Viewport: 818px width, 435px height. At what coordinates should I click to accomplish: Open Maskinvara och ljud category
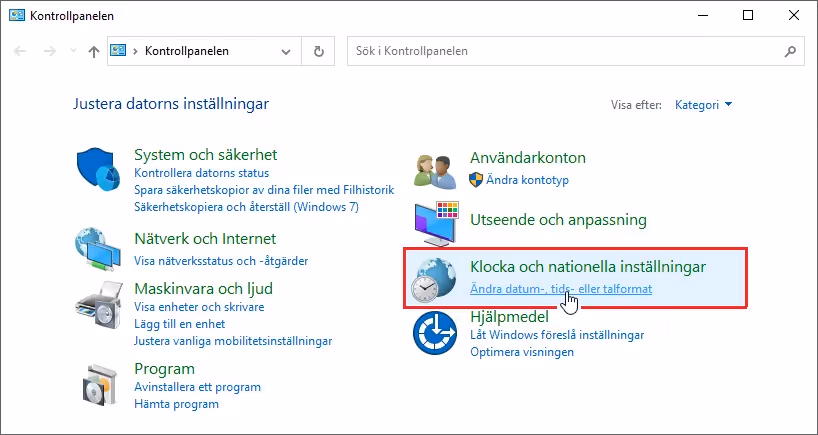tap(203, 288)
